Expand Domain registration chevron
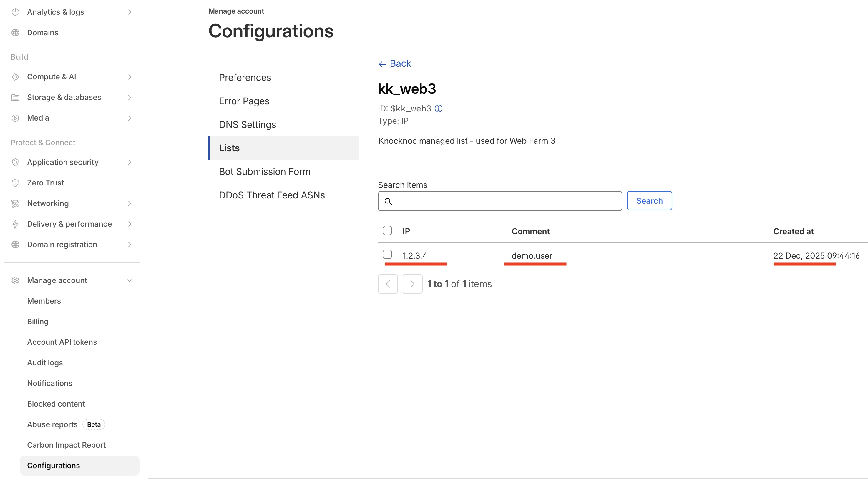 [130, 244]
